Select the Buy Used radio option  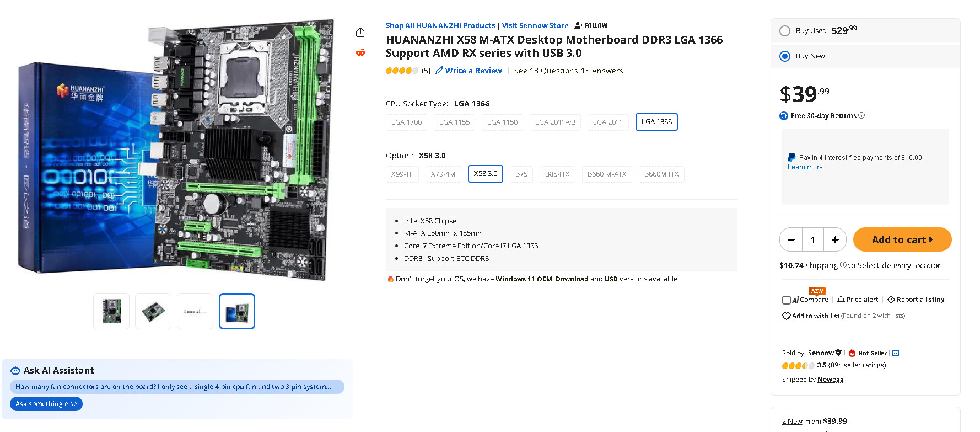point(785,31)
